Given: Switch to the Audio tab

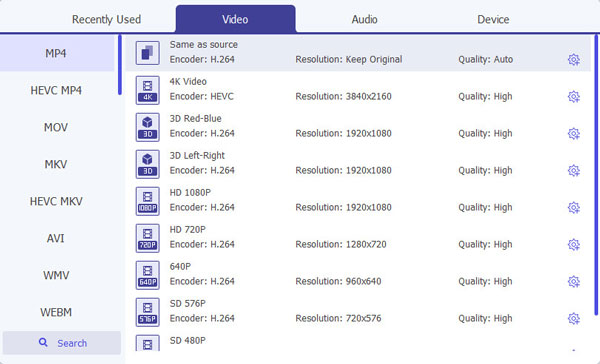Looking at the screenshot, I should (364, 19).
